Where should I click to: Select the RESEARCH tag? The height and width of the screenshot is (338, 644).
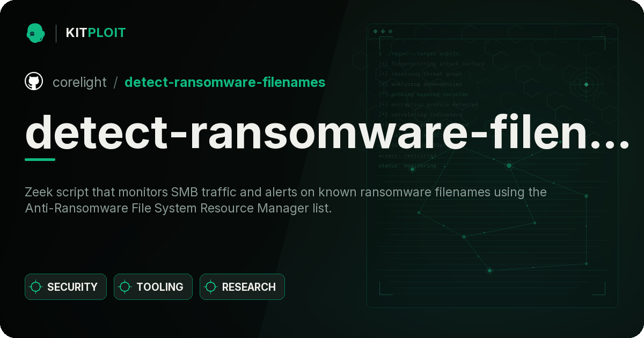[x=242, y=287]
